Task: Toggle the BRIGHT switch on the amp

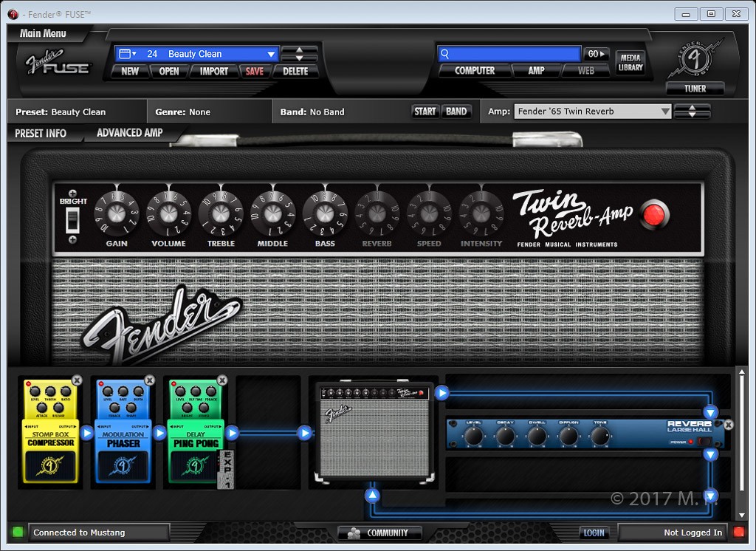Action: pos(72,219)
